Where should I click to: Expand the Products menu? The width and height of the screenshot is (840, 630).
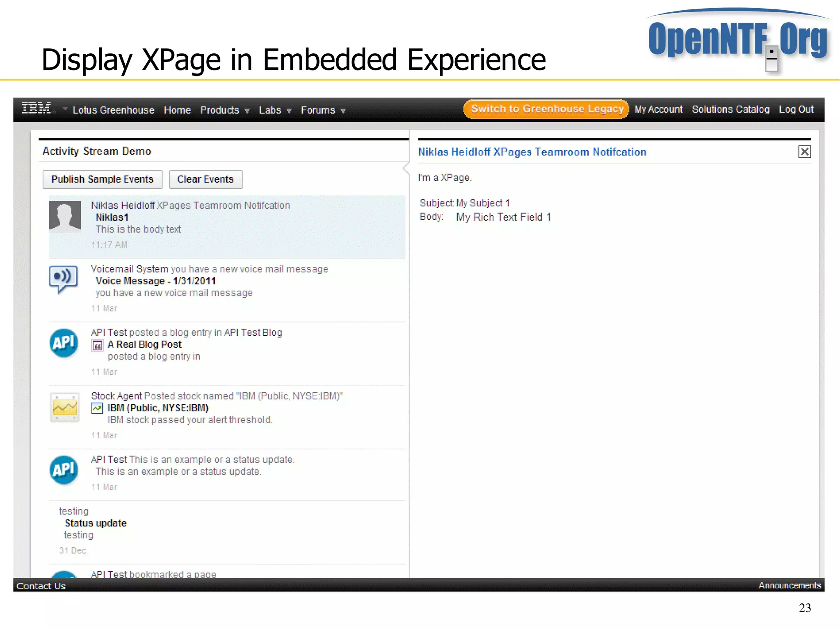pos(225,110)
